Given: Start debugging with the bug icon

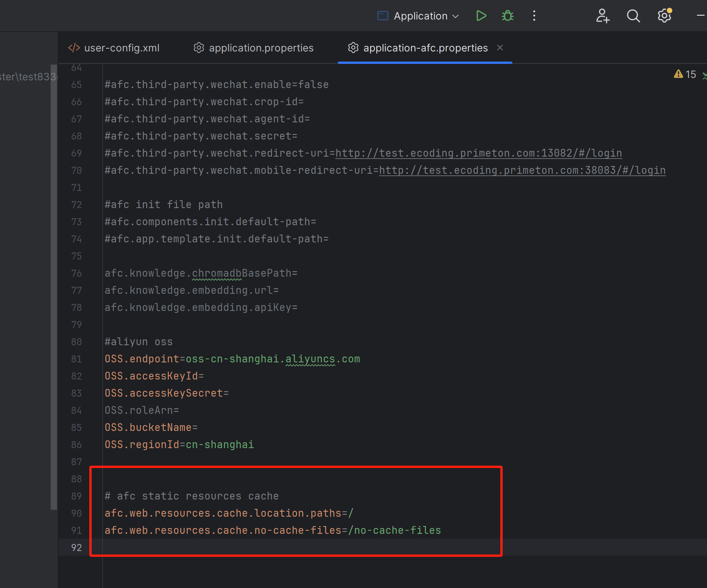Looking at the screenshot, I should [x=507, y=16].
